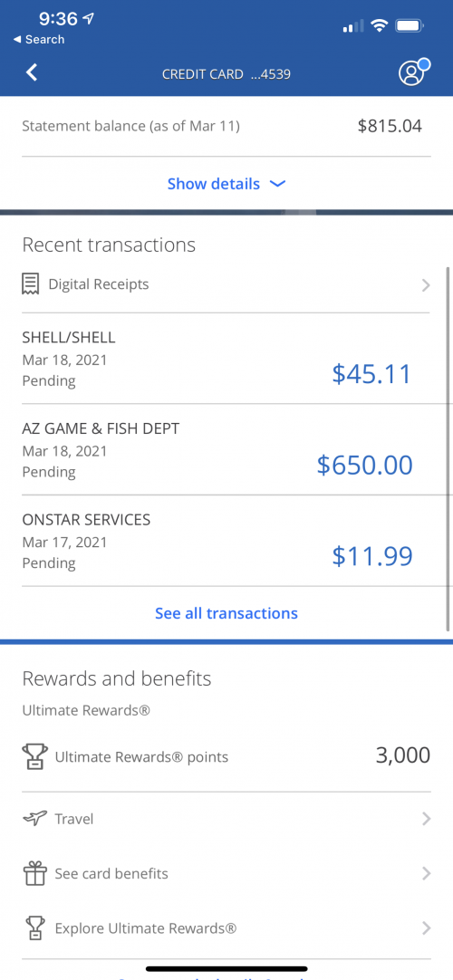The width and height of the screenshot is (453, 980).
Task: Tap the gift box card benefits icon
Action: pyautogui.click(x=34, y=873)
